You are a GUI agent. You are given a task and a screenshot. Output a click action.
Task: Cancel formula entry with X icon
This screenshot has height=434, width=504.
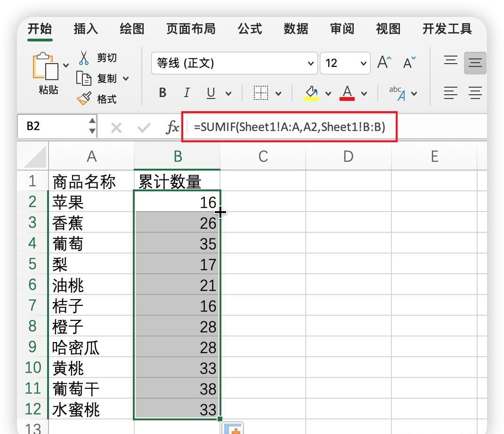(x=116, y=128)
